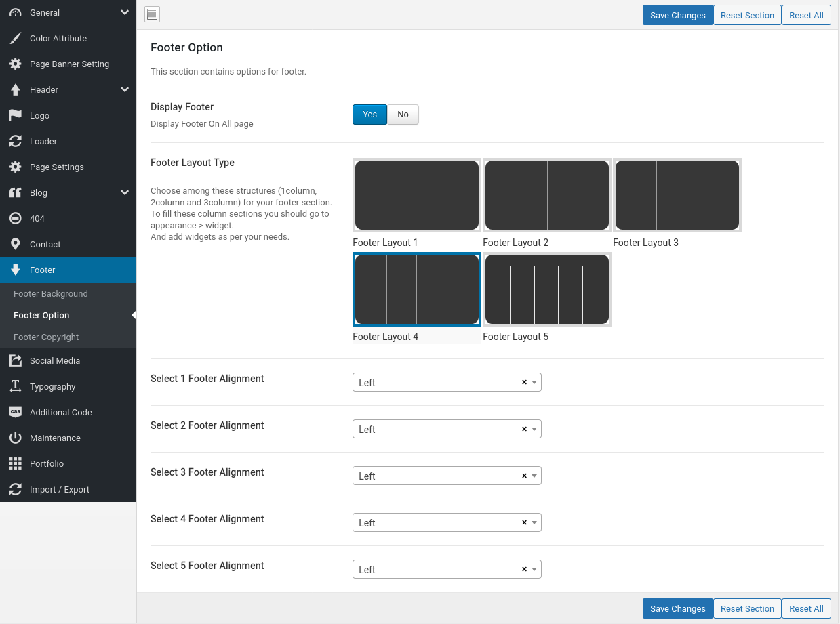
Task: Open the Portfolio section
Action: [68, 463]
